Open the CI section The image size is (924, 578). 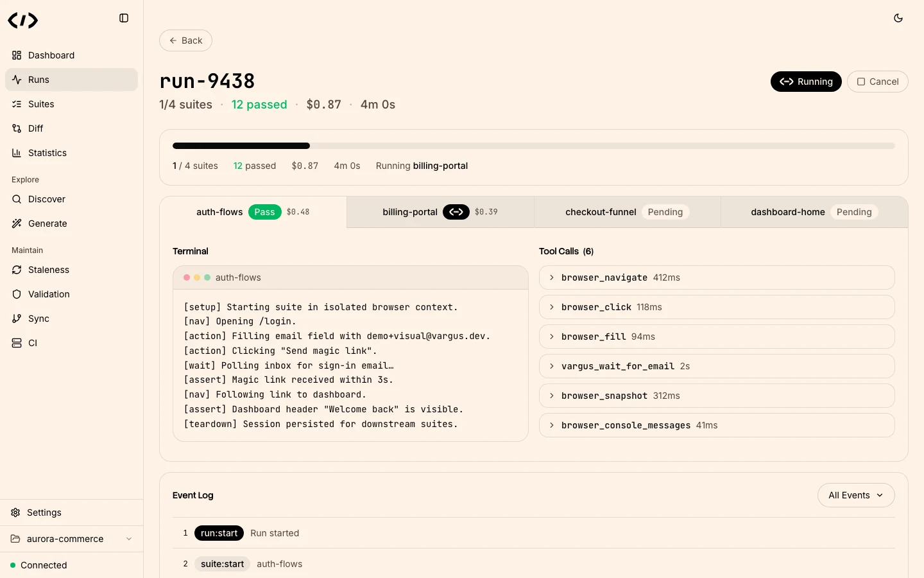33,343
